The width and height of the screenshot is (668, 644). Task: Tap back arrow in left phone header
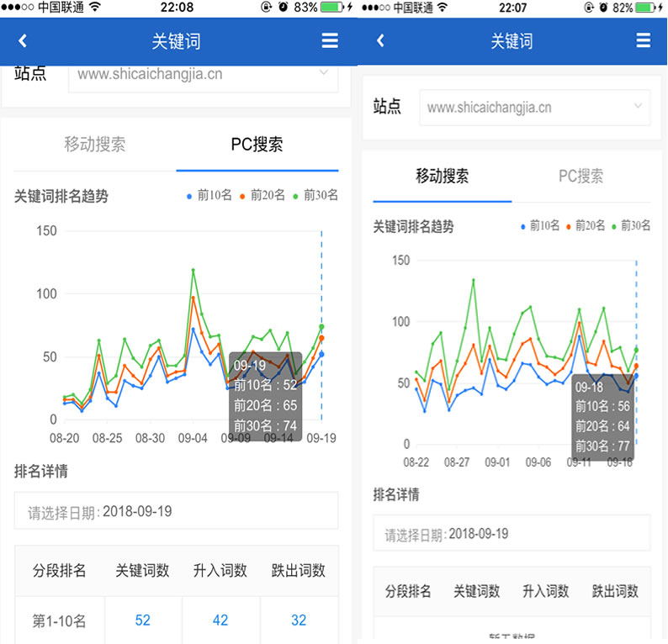23,41
